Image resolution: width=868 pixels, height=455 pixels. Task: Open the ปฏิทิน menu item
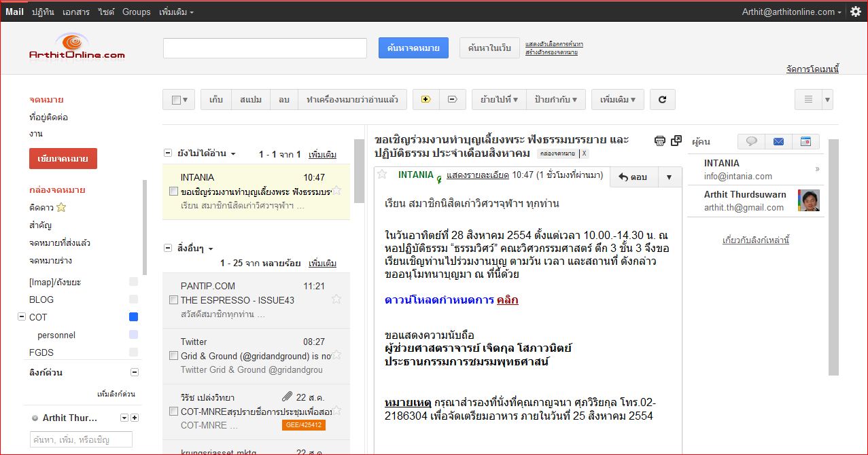43,11
